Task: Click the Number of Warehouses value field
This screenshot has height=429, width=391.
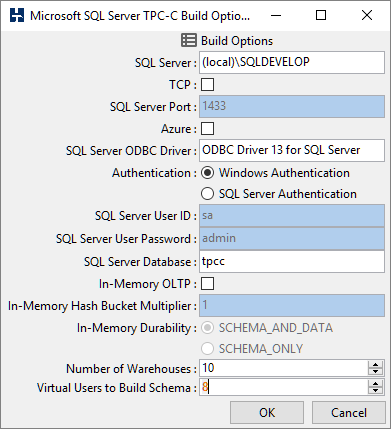Action: (284, 368)
